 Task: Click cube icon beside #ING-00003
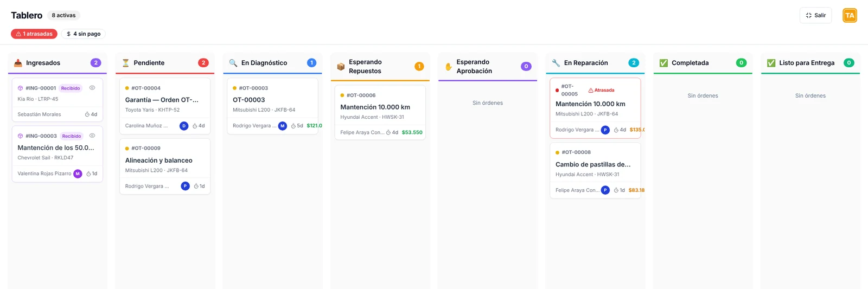[x=20, y=136]
